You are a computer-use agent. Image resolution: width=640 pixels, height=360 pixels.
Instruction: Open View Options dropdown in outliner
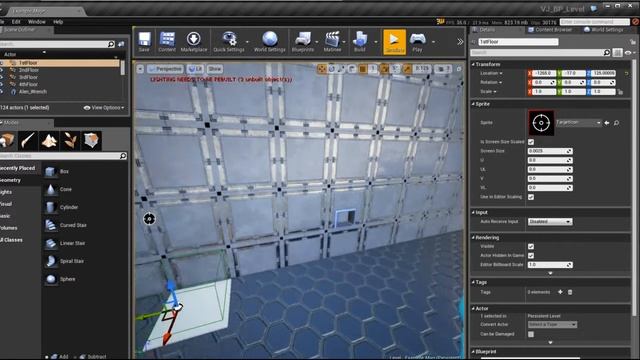104,108
